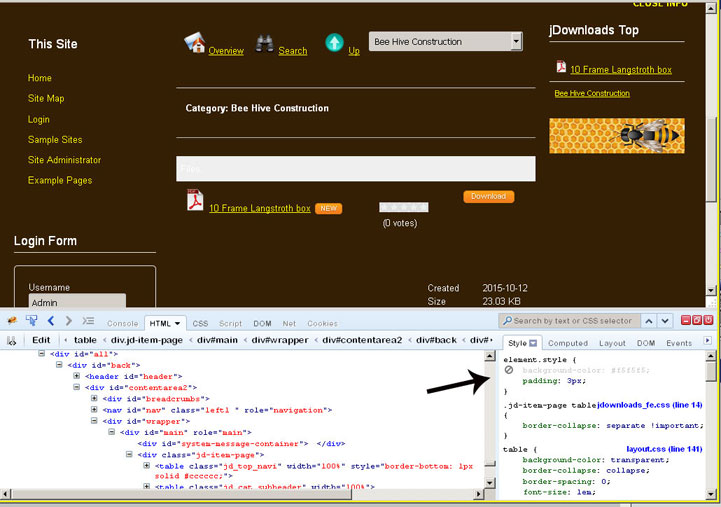Switch to the Console tab
The width and height of the screenshot is (721, 507).
(122, 324)
